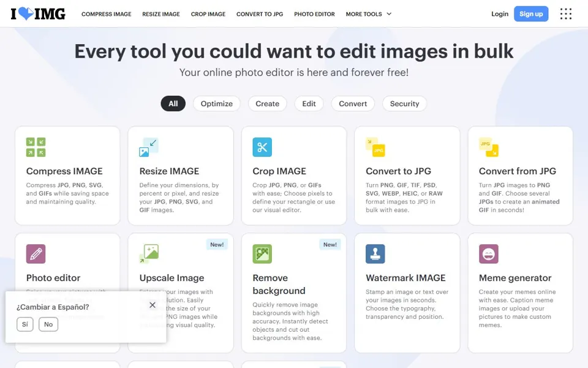Image resolution: width=588 pixels, height=368 pixels.
Task: Click the Meme generator smiley icon
Action: pos(489,254)
